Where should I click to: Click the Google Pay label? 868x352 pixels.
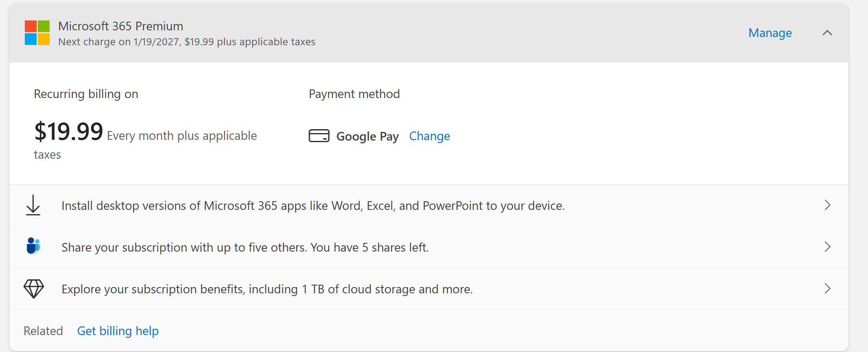tap(367, 137)
